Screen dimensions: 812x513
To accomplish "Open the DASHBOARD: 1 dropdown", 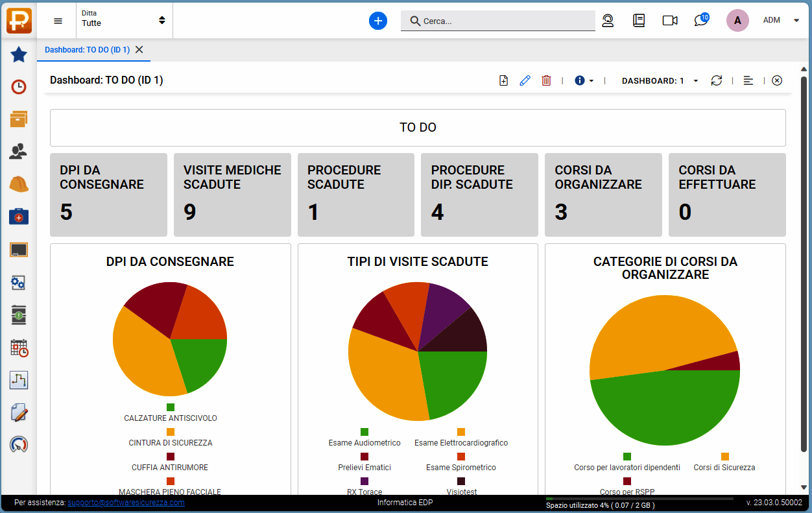I will [x=660, y=81].
